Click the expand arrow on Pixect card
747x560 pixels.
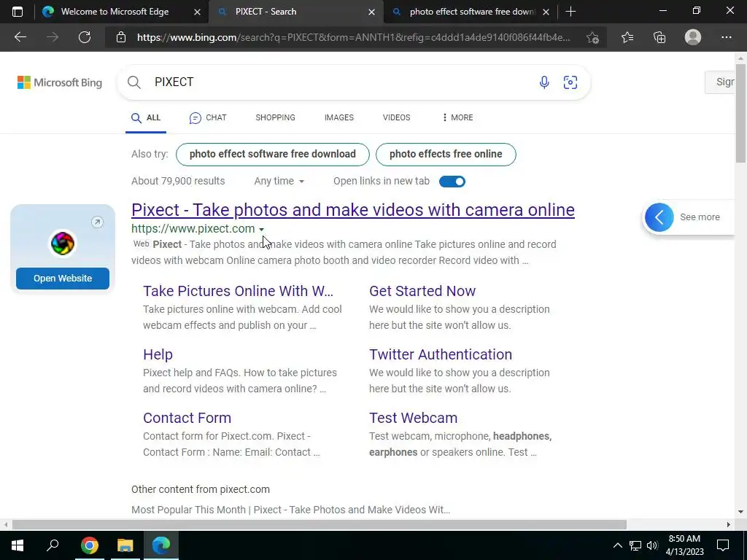click(97, 222)
